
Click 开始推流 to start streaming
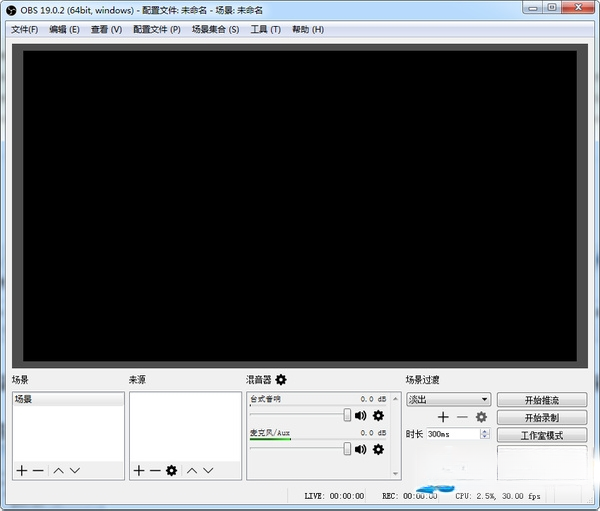542,400
